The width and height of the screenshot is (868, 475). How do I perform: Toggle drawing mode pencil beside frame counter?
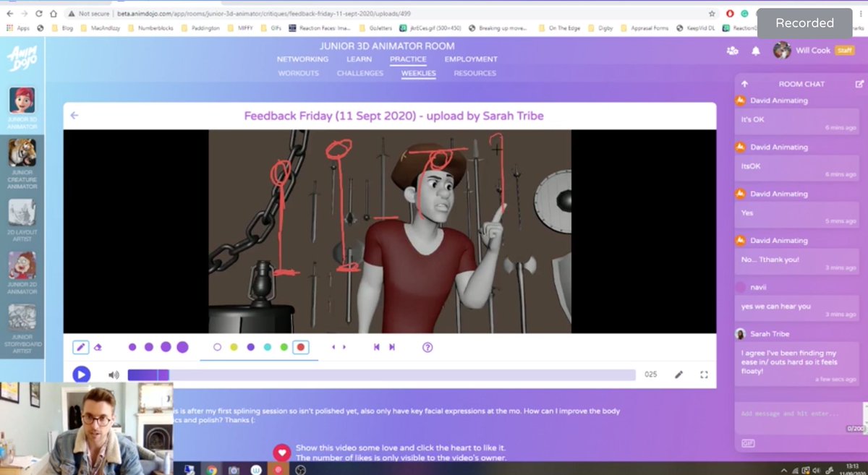click(678, 375)
